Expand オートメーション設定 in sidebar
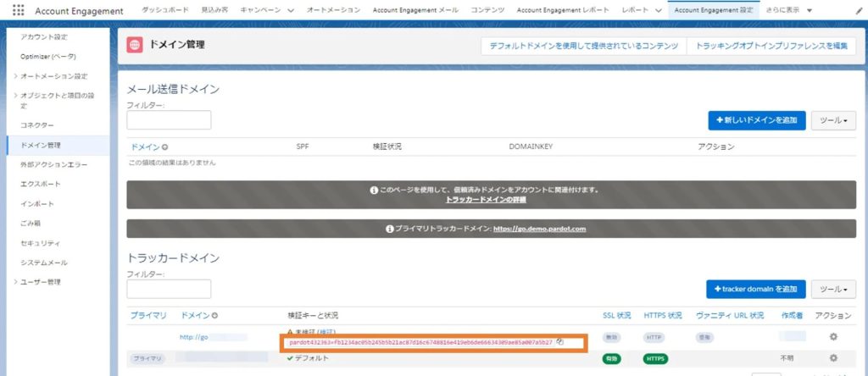The image size is (868, 376). (x=15, y=76)
